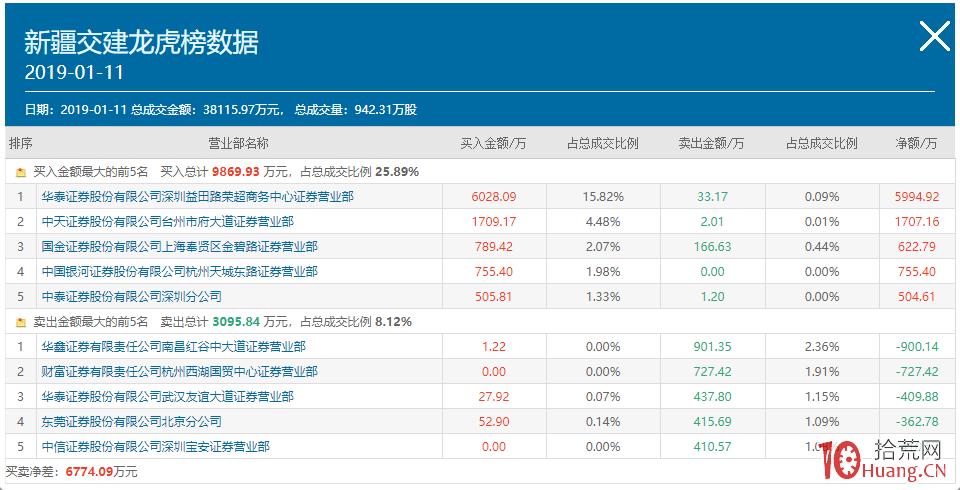
Task: Open 财富证券杭州西湖国贸中心证券营业部 link
Action: click(179, 372)
